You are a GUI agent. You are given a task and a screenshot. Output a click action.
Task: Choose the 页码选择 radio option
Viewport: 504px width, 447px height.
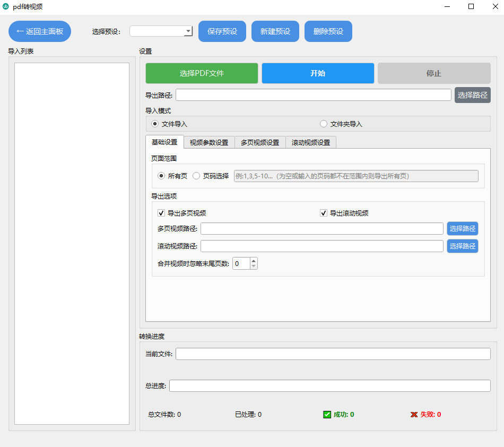click(x=196, y=176)
